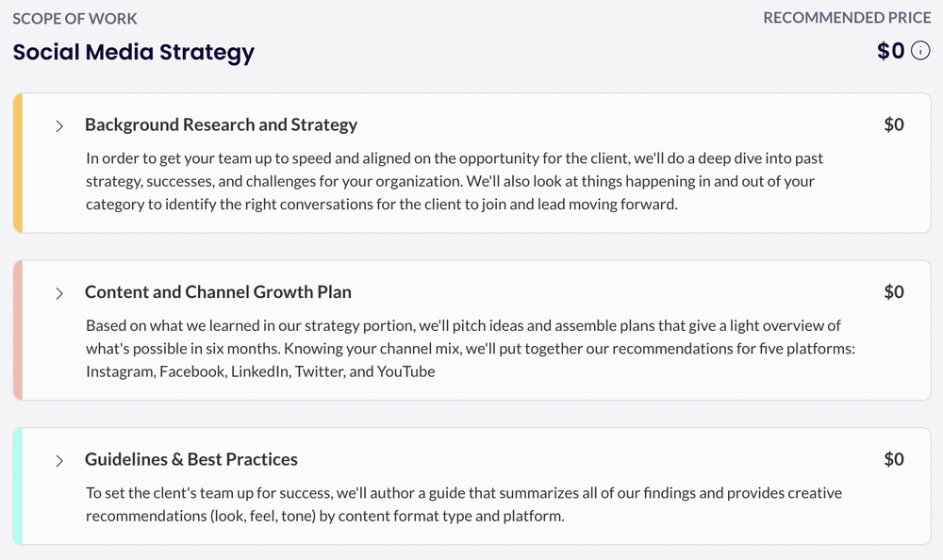This screenshot has width=943, height=560.
Task: Select the Background Research and Strategy title
Action: (x=221, y=124)
